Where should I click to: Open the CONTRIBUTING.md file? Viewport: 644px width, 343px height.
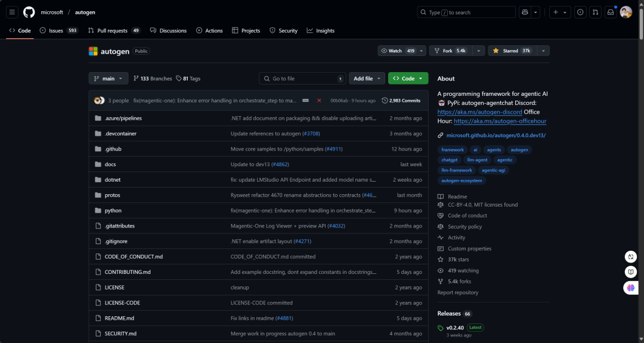(x=128, y=272)
